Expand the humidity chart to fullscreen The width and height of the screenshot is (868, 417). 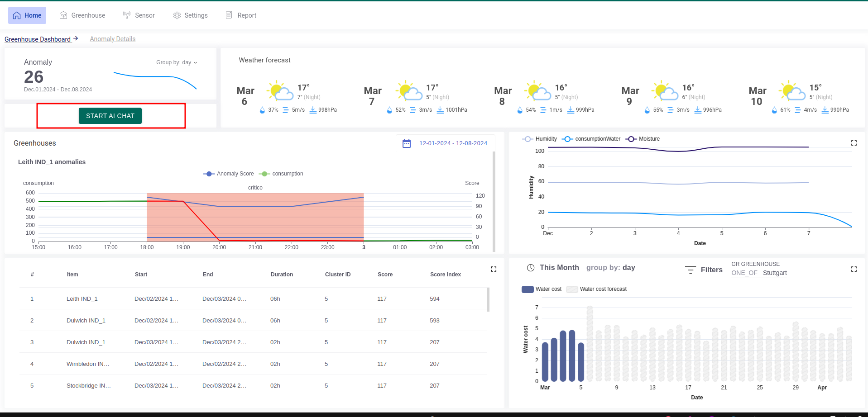tap(854, 143)
